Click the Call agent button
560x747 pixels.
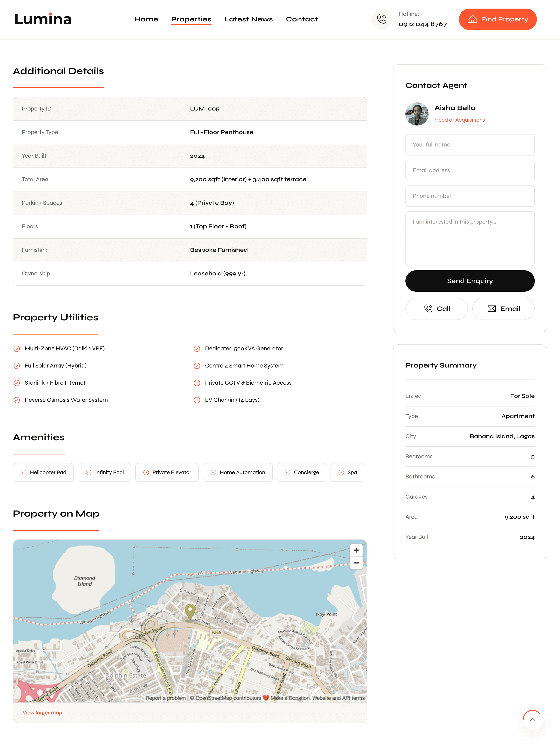tap(436, 309)
